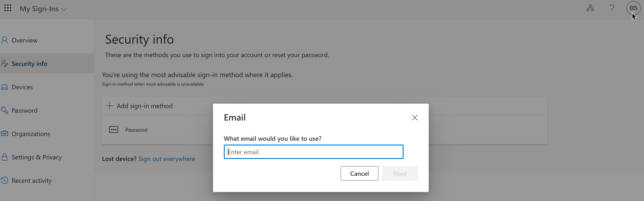This screenshot has height=201, width=644.
Task: Click the Enter email input field
Action: click(x=313, y=152)
